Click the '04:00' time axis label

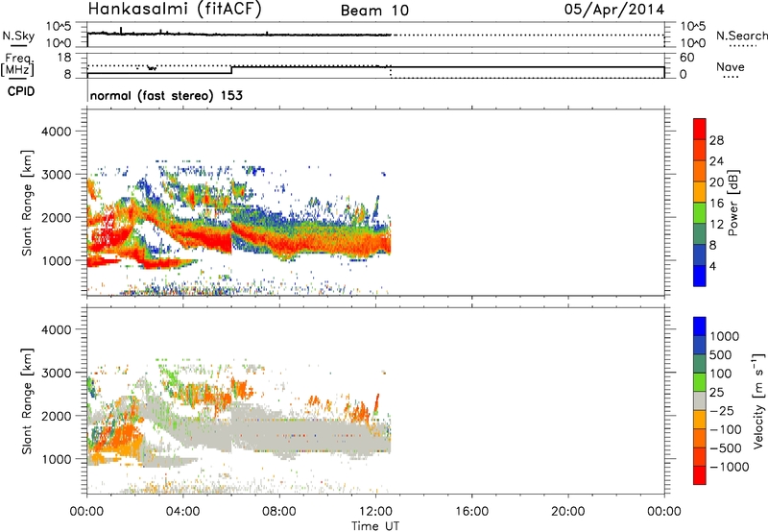click(x=183, y=512)
